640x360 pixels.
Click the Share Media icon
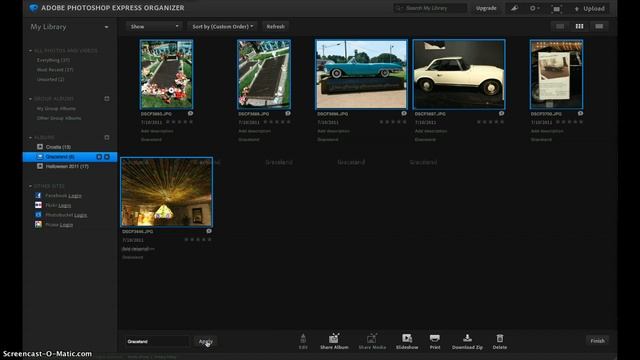click(x=371, y=338)
